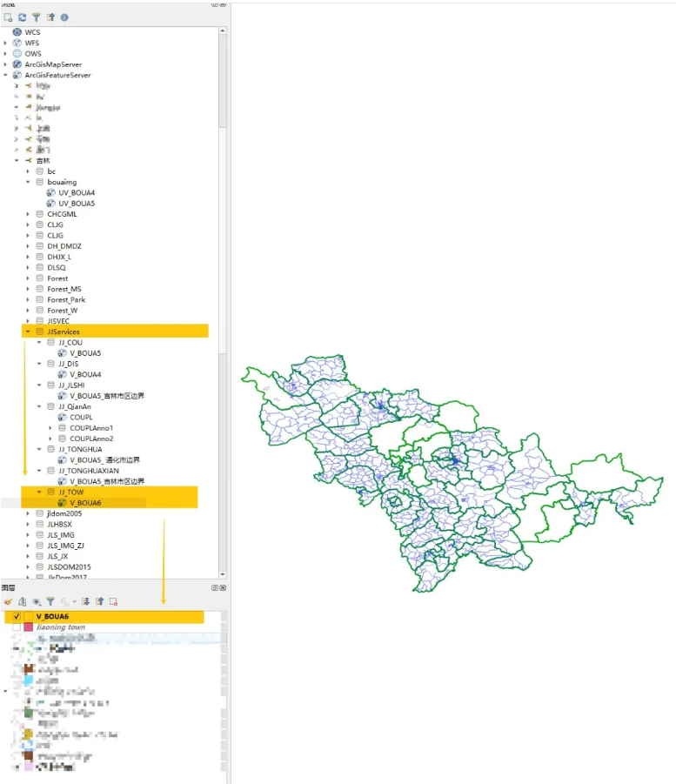Click Manage Map Themes eye icon
676x784 pixels.
(37, 601)
